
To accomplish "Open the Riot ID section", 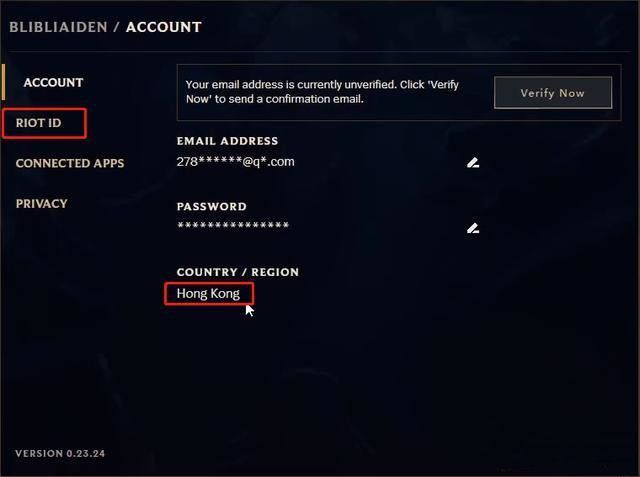I will [38, 123].
